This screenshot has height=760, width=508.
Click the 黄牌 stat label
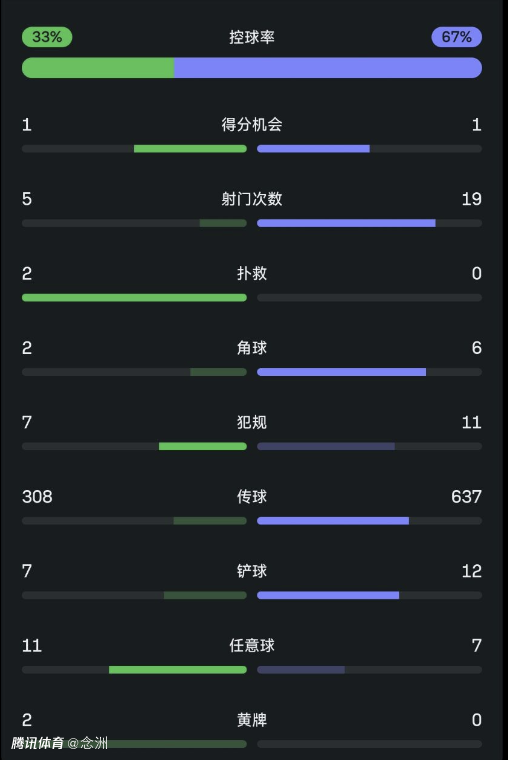point(252,720)
